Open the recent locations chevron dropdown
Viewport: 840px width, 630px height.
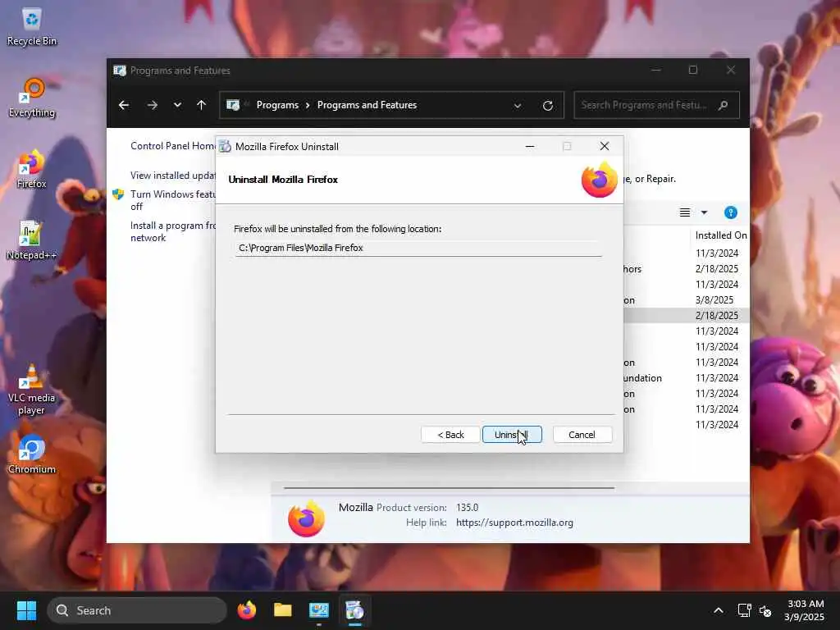(x=177, y=105)
